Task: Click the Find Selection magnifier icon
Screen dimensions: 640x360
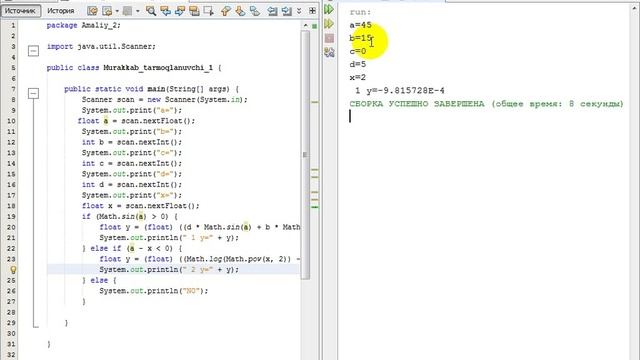Action: pyautogui.click(x=151, y=11)
